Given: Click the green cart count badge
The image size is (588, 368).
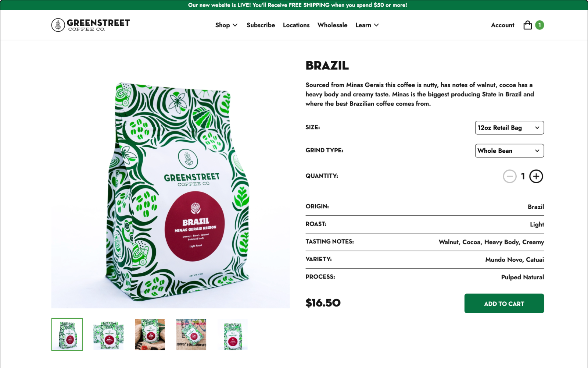Looking at the screenshot, I should (x=539, y=25).
